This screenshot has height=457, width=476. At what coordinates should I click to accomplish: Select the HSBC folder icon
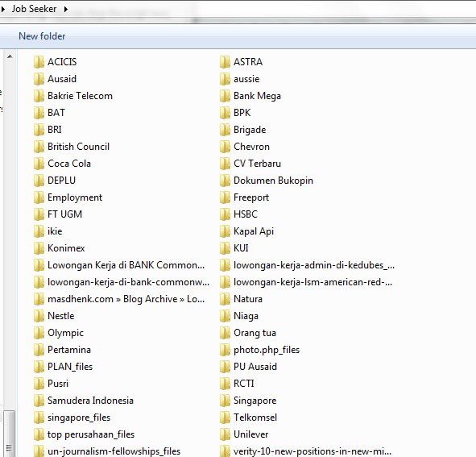[225, 214]
